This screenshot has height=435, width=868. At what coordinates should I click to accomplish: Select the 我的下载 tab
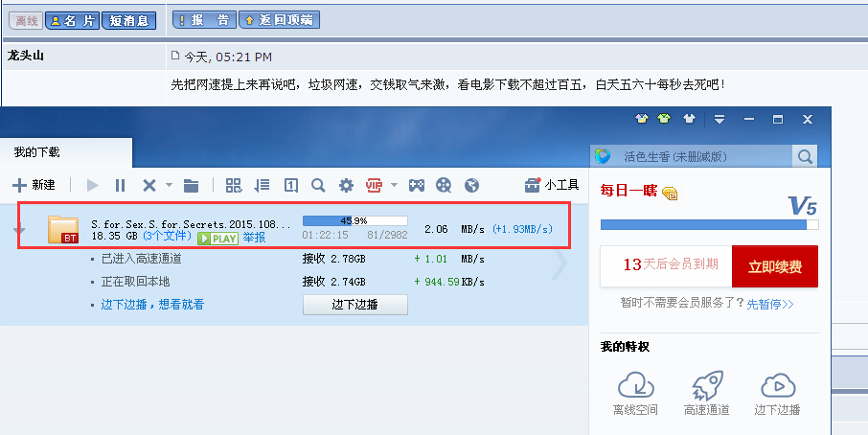click(36, 152)
